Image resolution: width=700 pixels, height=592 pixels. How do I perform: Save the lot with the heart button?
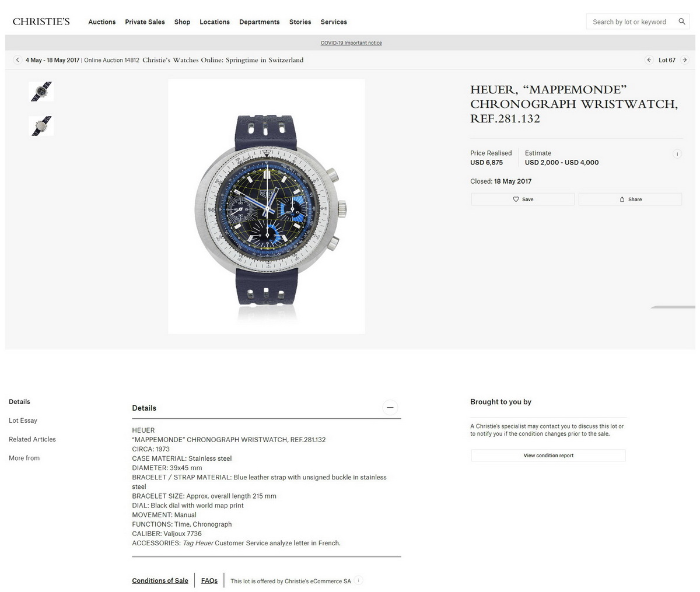523,199
